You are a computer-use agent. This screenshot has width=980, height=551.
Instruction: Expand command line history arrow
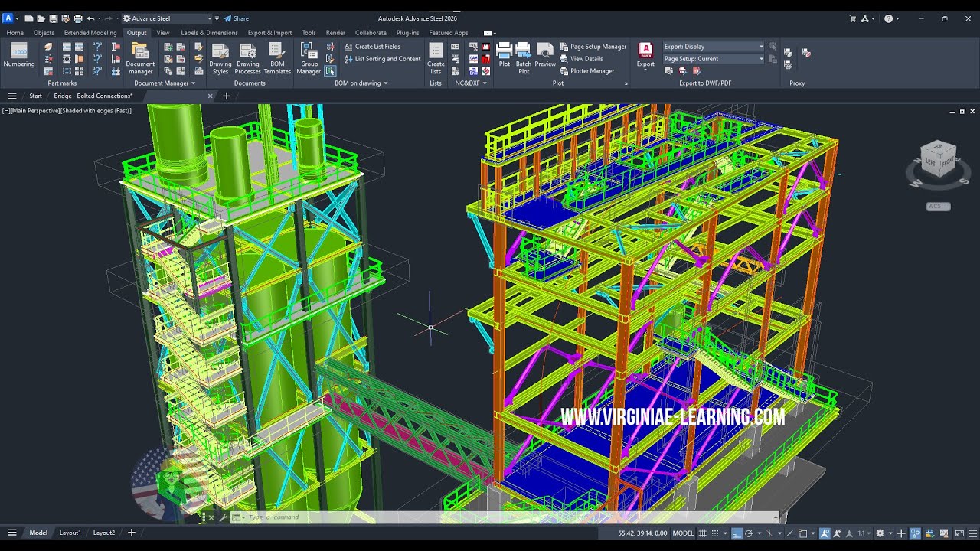coord(774,517)
